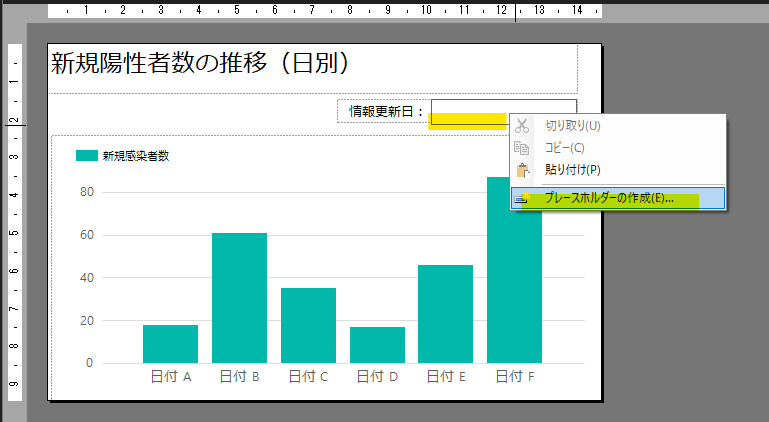Select the bar for 日付 B
Image resolution: width=769 pixels, height=422 pixels.
[x=239, y=298]
